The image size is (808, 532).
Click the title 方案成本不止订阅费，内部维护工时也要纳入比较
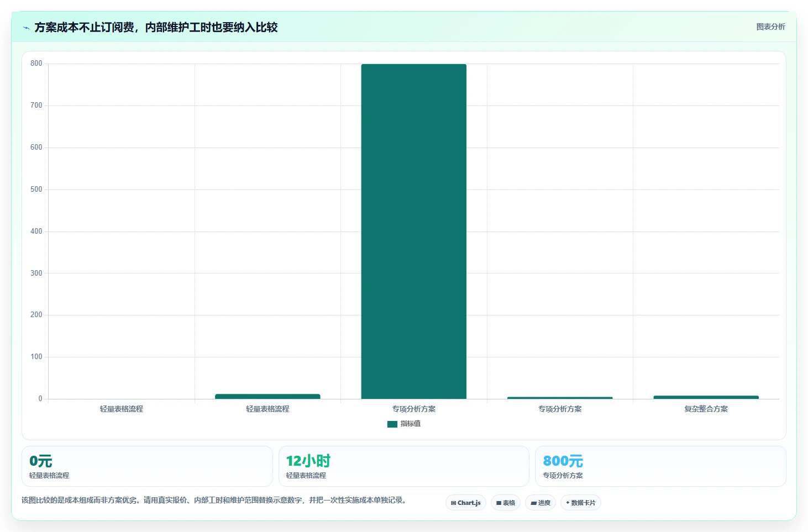pyautogui.click(x=156, y=27)
